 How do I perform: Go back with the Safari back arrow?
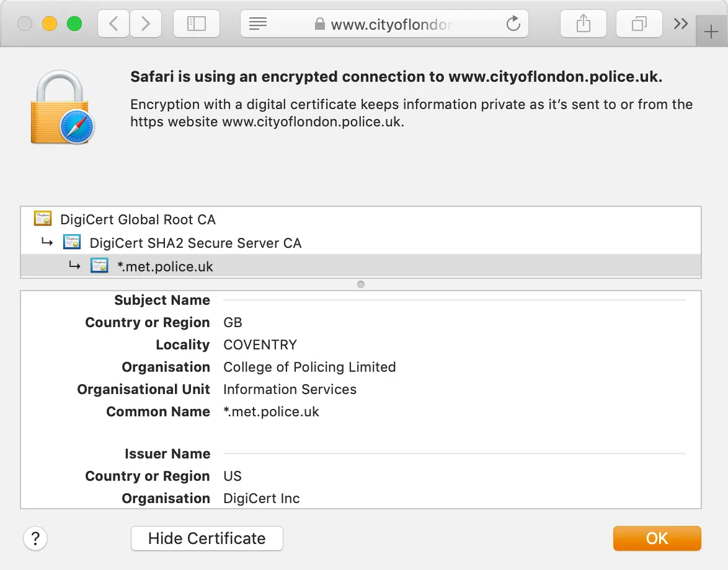tap(113, 23)
